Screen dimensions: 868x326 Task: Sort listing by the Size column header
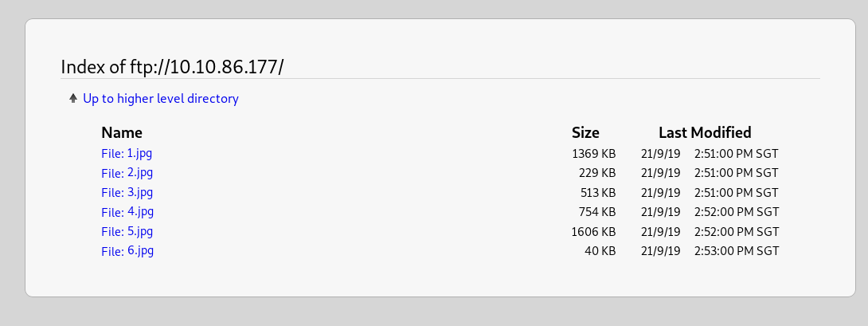(585, 132)
